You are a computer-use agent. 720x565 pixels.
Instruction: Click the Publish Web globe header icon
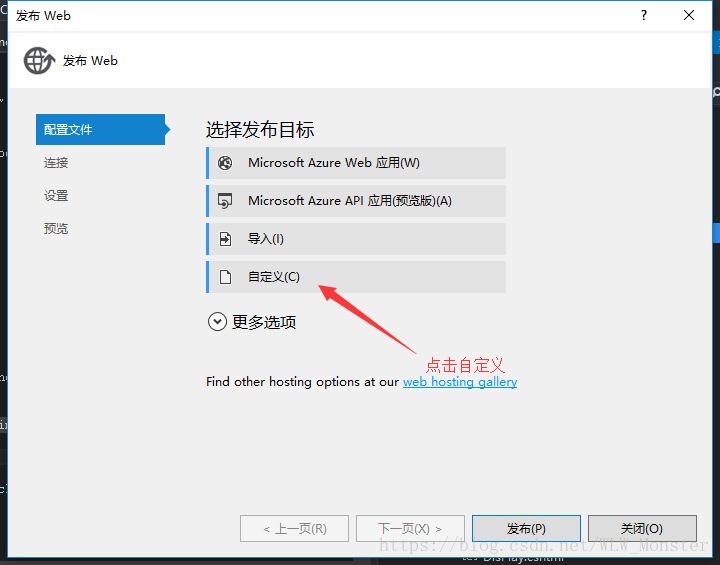pos(39,61)
